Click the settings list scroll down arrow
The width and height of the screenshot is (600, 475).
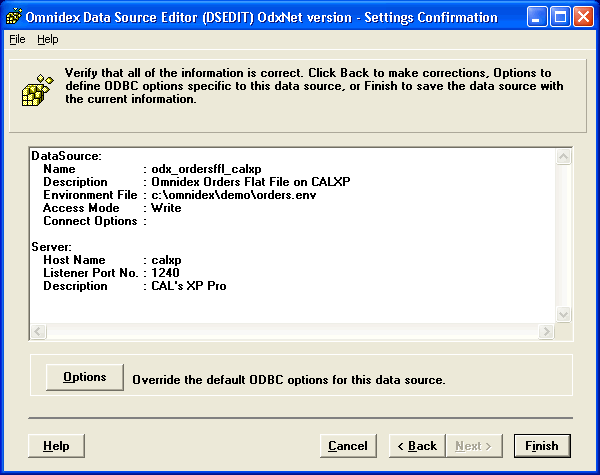pyautogui.click(x=563, y=315)
